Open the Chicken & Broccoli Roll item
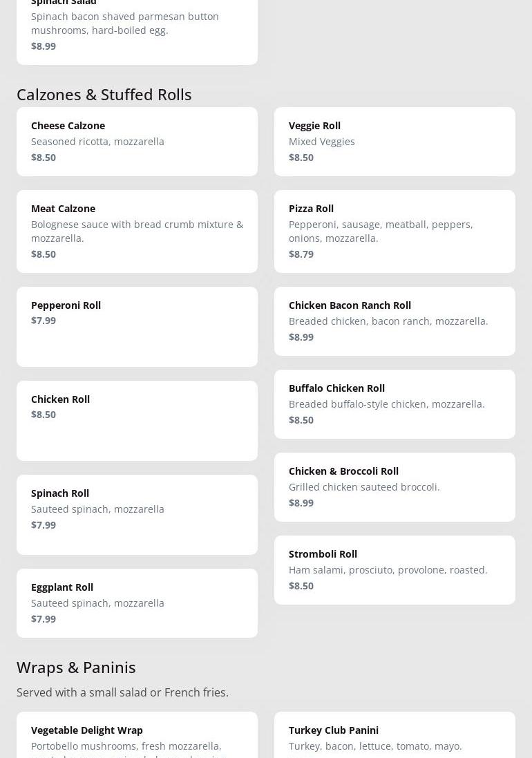 coord(395,486)
